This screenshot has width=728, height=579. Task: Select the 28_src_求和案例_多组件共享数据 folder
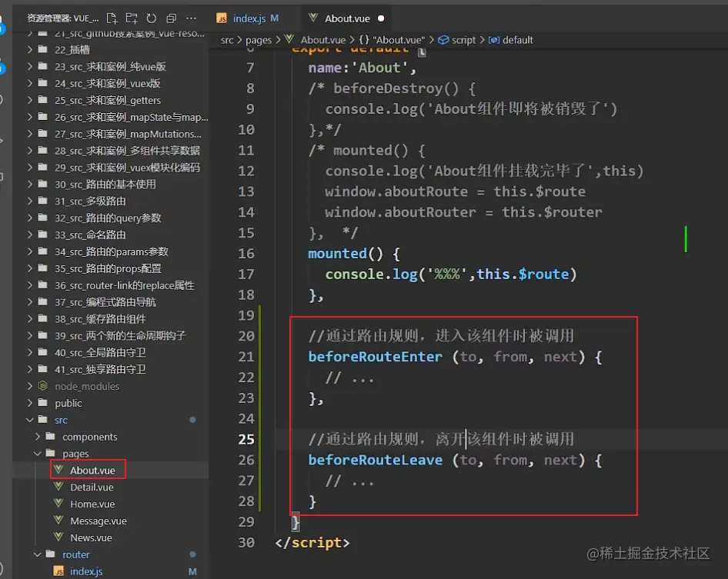tap(127, 150)
